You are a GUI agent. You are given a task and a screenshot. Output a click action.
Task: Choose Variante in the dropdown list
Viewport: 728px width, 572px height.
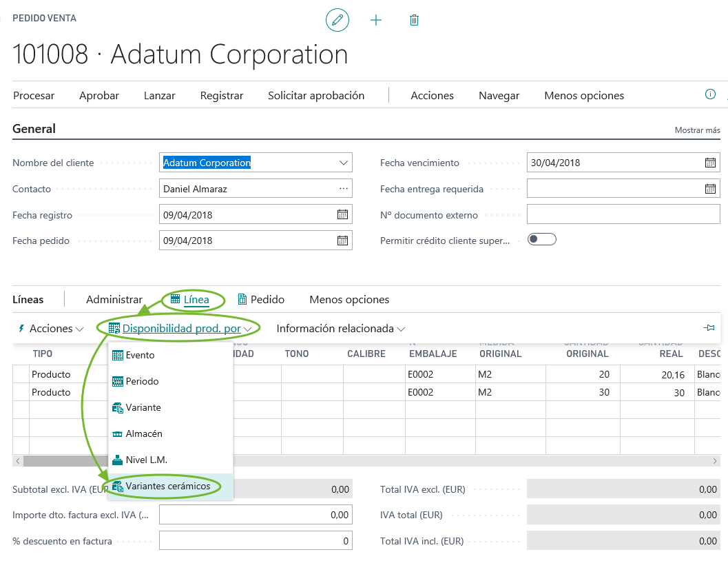coord(170,407)
